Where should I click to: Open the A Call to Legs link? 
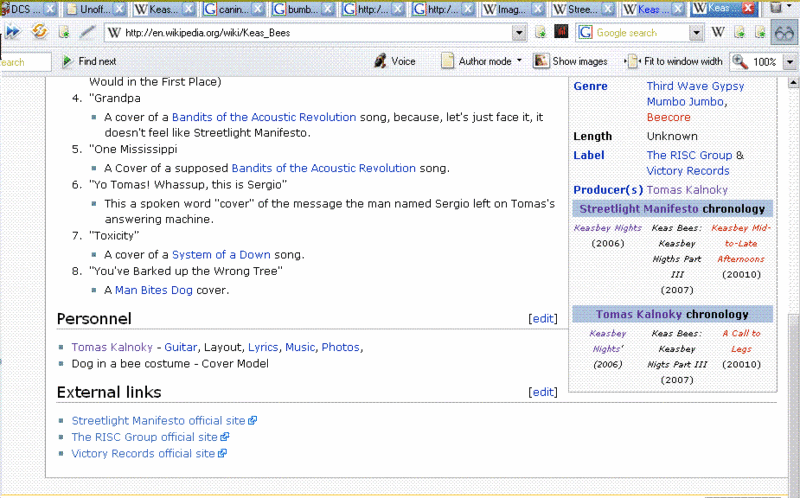741,341
